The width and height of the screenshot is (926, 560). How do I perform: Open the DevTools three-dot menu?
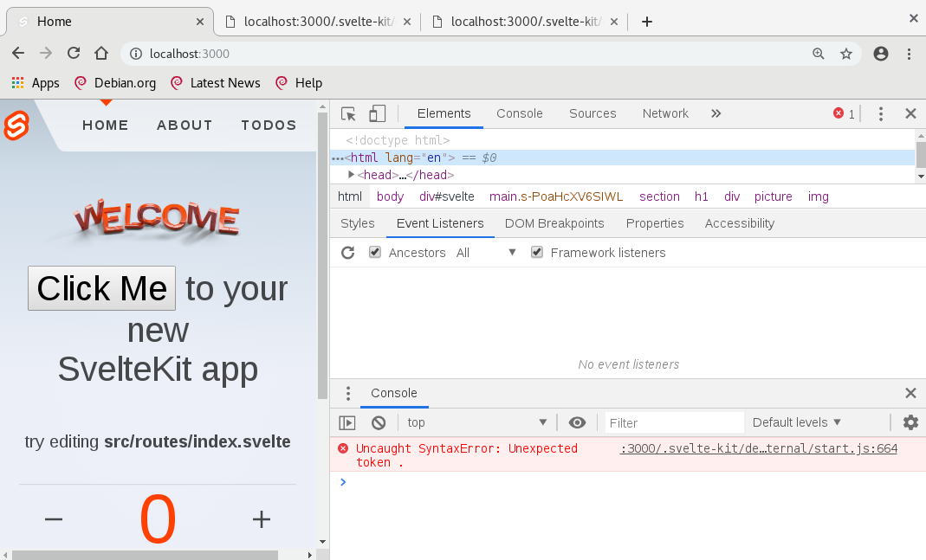coord(881,113)
